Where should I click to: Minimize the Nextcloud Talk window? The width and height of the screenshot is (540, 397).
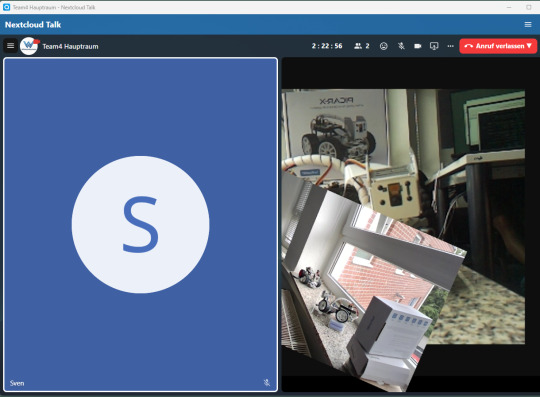(x=509, y=7)
